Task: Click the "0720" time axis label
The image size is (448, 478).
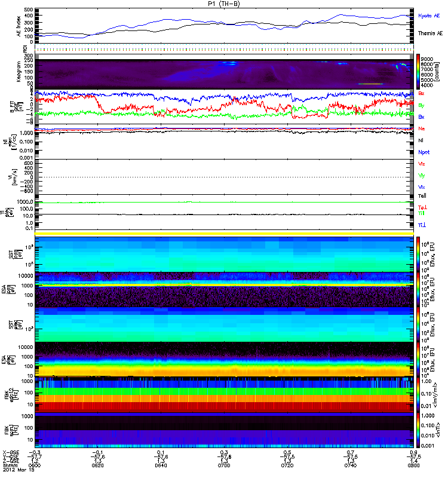Action: click(x=287, y=465)
